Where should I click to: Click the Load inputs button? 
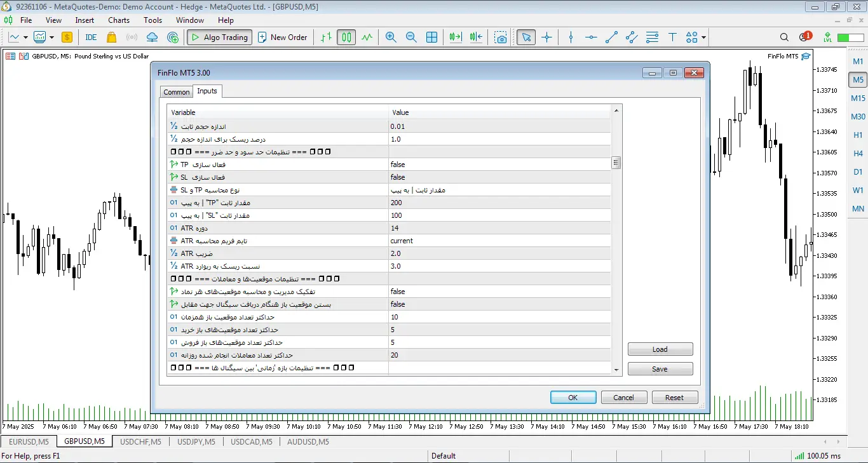coord(660,349)
